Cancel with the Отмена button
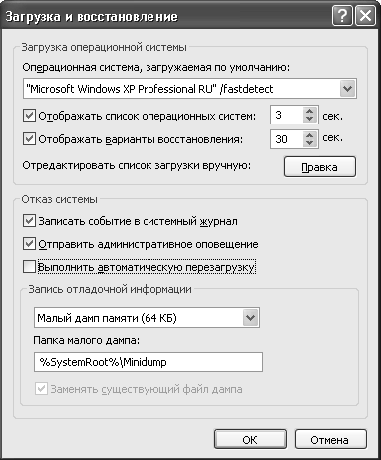 [330, 440]
